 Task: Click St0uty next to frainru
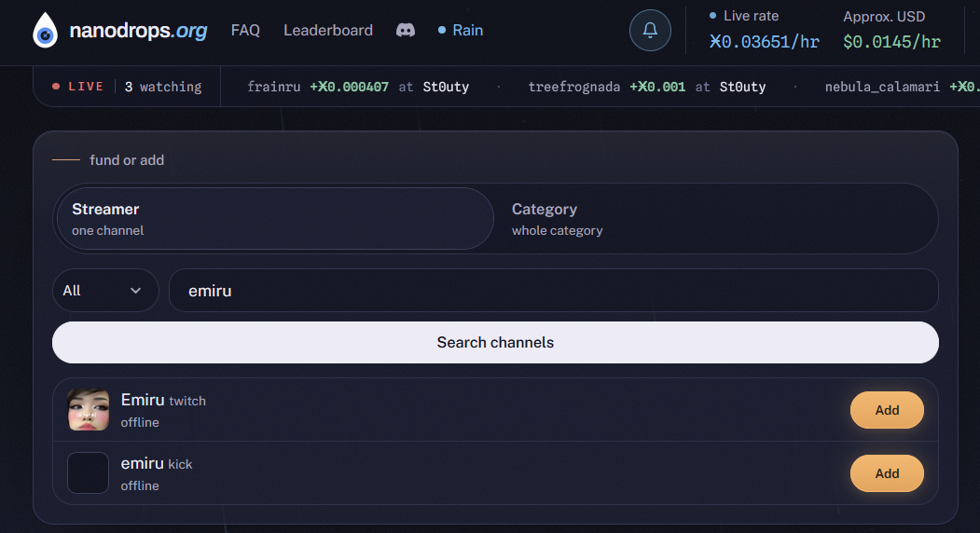coord(446,87)
